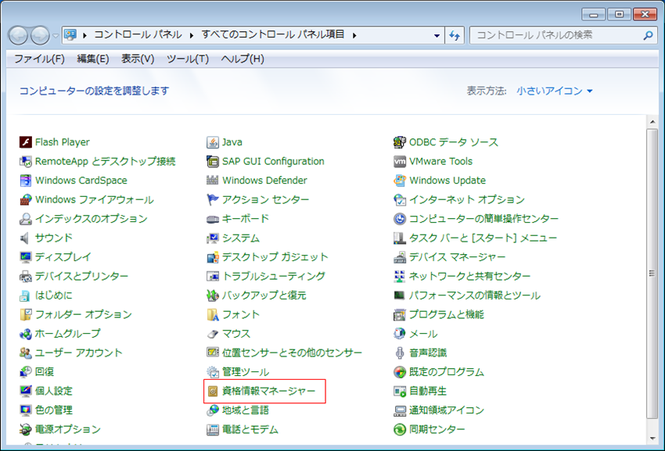Click the Back navigation button
Viewport: 665px width, 451px height.
(18, 36)
